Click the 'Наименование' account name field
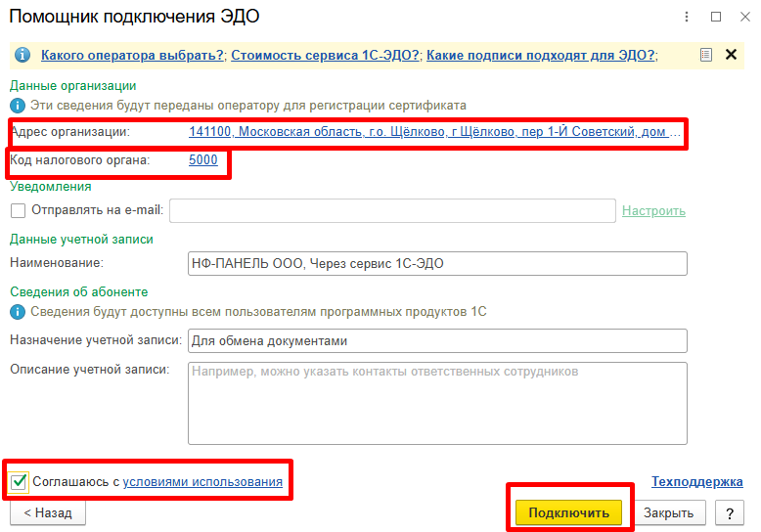This screenshot has height=532, width=761. click(x=437, y=264)
